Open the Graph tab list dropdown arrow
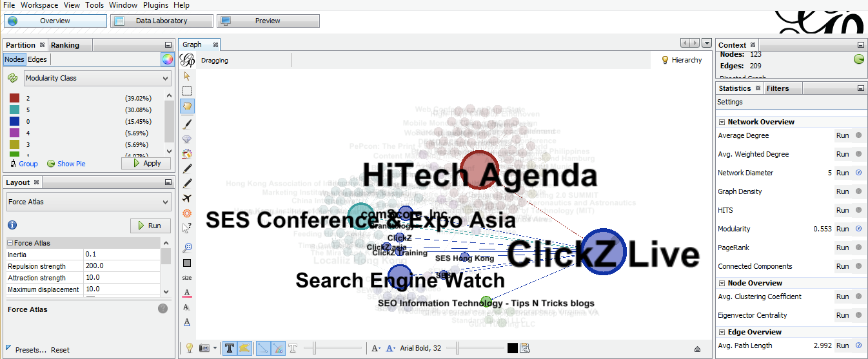Image resolution: width=868 pixels, height=359 pixels. [707, 43]
